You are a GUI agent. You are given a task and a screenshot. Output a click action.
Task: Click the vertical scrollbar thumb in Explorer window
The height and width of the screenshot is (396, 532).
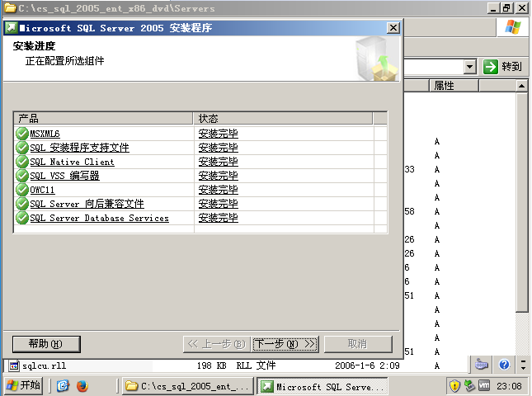[x=522, y=202]
